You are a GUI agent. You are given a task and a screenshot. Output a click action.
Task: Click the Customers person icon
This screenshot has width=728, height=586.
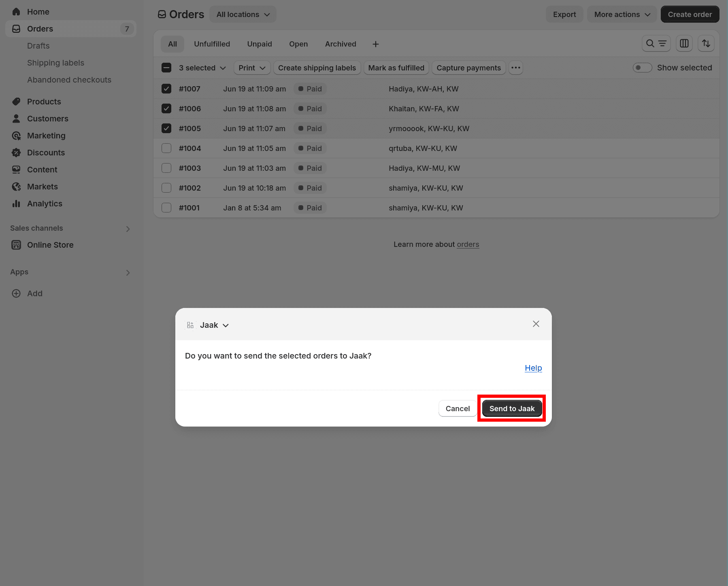pos(16,119)
